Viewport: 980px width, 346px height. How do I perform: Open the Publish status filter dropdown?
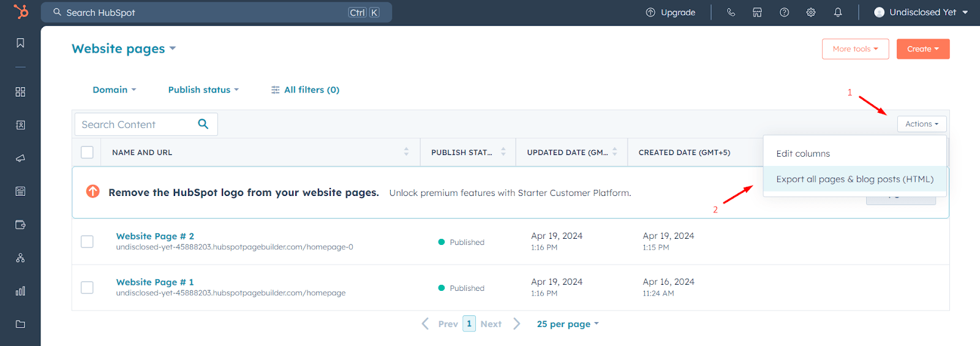pyautogui.click(x=203, y=89)
